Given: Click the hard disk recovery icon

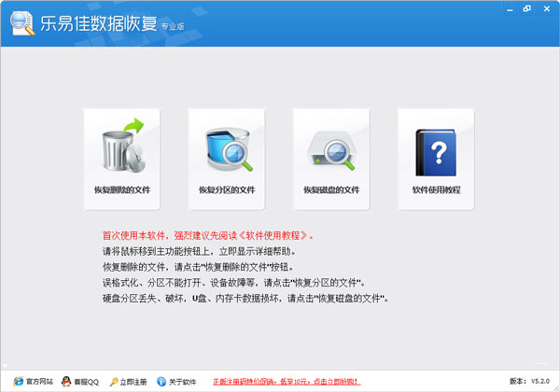Looking at the screenshot, I should [330, 148].
